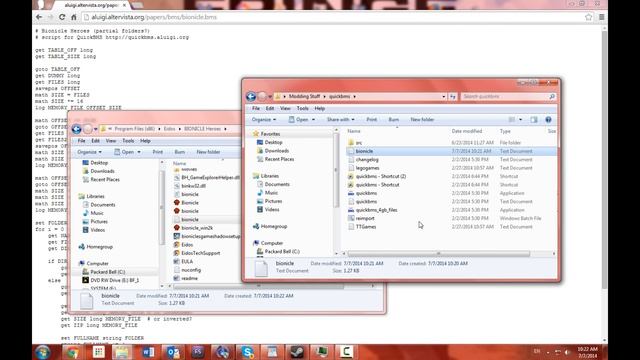Screen dimensions: 640x360
Task: Select nvconfig file in BIONICLE Heroes window
Action: click(191, 270)
